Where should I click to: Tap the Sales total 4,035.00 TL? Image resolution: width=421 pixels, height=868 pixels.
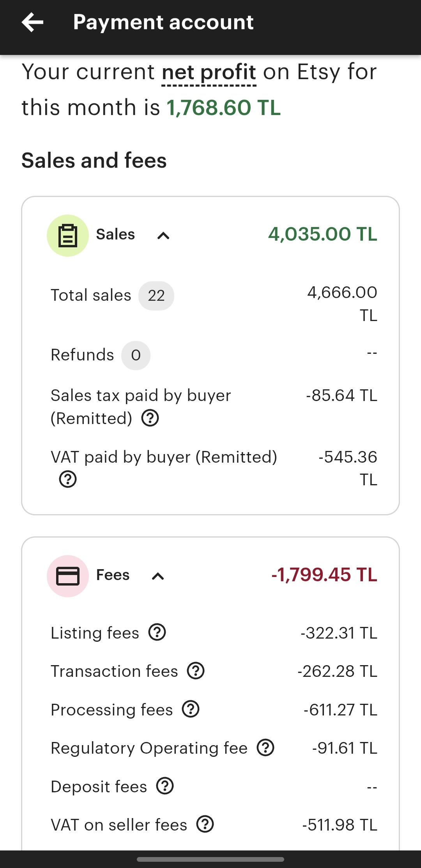[x=323, y=234]
